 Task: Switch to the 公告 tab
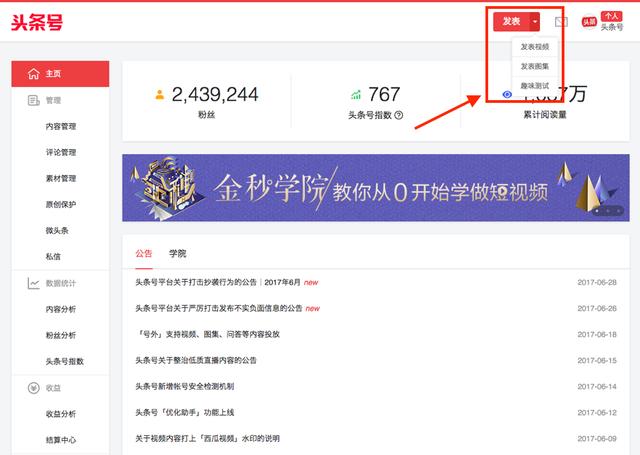(144, 254)
